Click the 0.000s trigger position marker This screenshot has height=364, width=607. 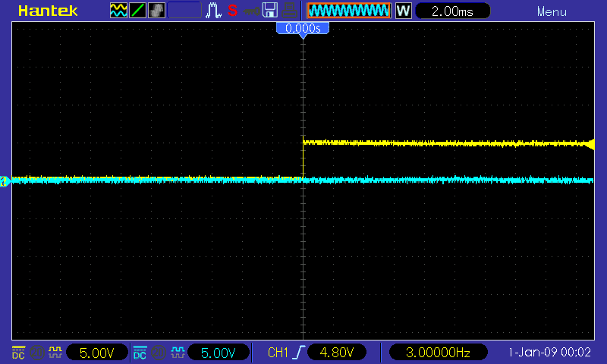click(303, 30)
